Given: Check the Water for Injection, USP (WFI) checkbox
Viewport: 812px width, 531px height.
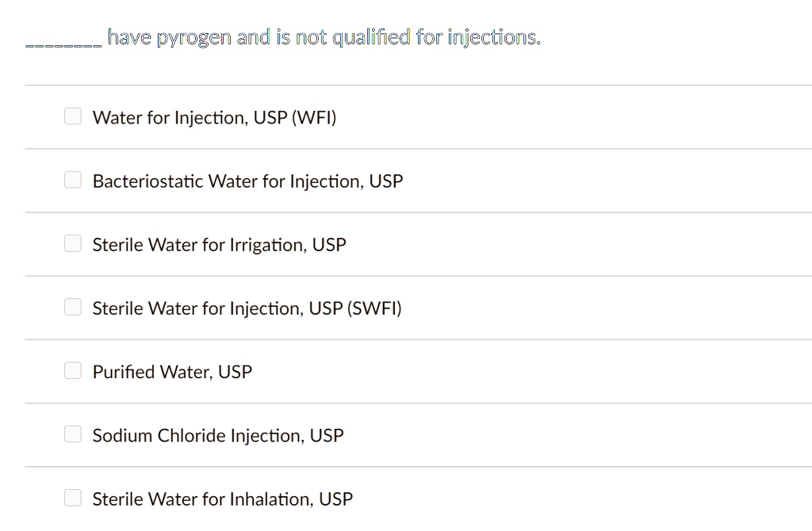Looking at the screenshot, I should coord(72,116).
